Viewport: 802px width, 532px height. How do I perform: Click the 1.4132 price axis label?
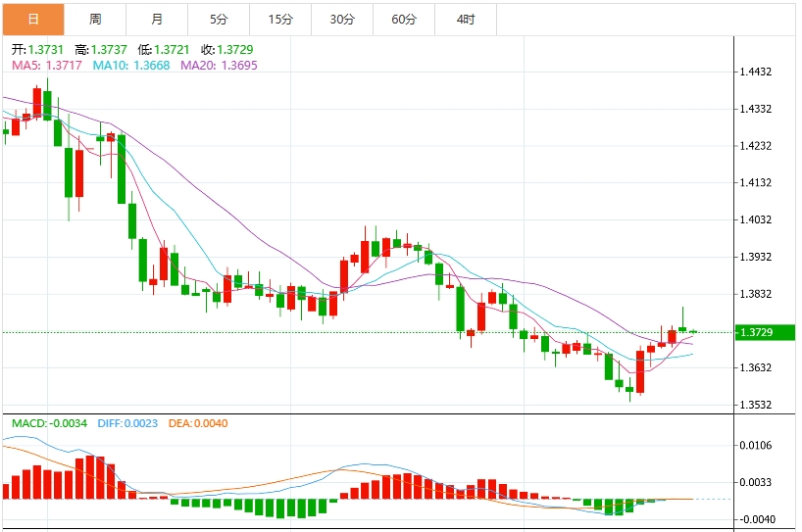click(x=756, y=182)
